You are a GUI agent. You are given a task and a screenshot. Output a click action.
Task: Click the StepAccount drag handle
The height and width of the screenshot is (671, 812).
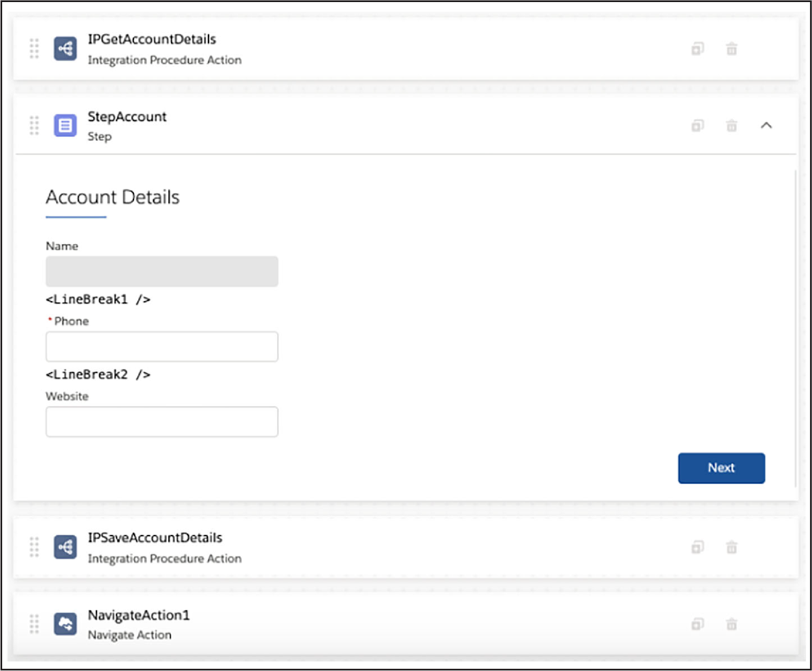tap(34, 125)
